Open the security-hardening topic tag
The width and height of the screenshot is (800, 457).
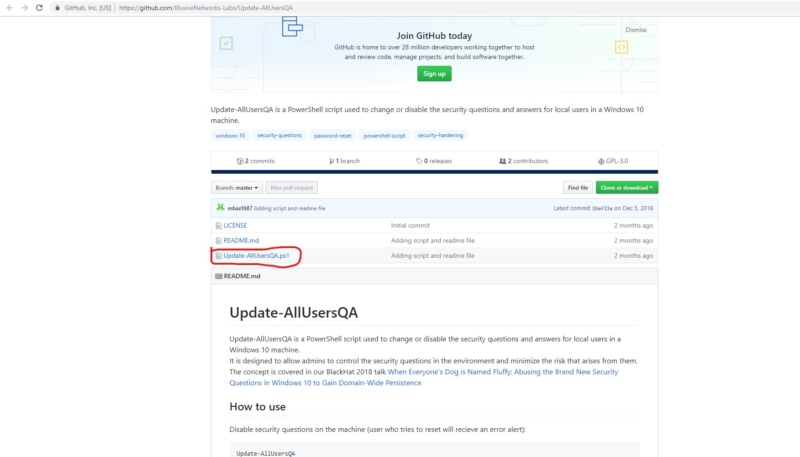pos(440,135)
